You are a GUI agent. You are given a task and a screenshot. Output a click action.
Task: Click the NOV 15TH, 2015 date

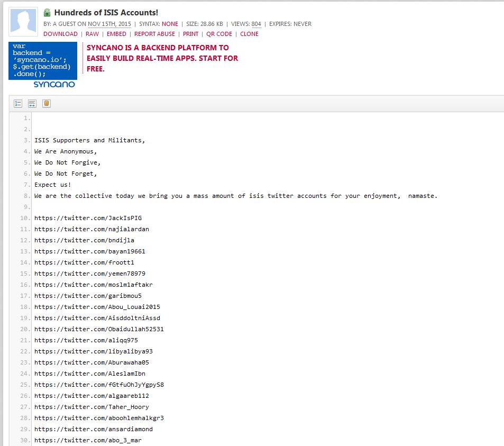tap(109, 24)
